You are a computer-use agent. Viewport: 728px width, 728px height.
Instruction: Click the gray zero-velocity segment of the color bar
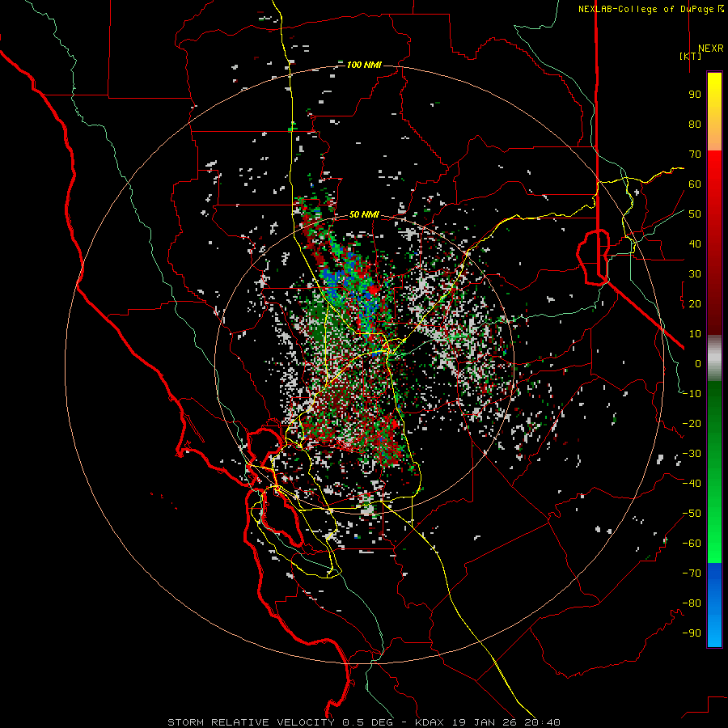tap(714, 358)
